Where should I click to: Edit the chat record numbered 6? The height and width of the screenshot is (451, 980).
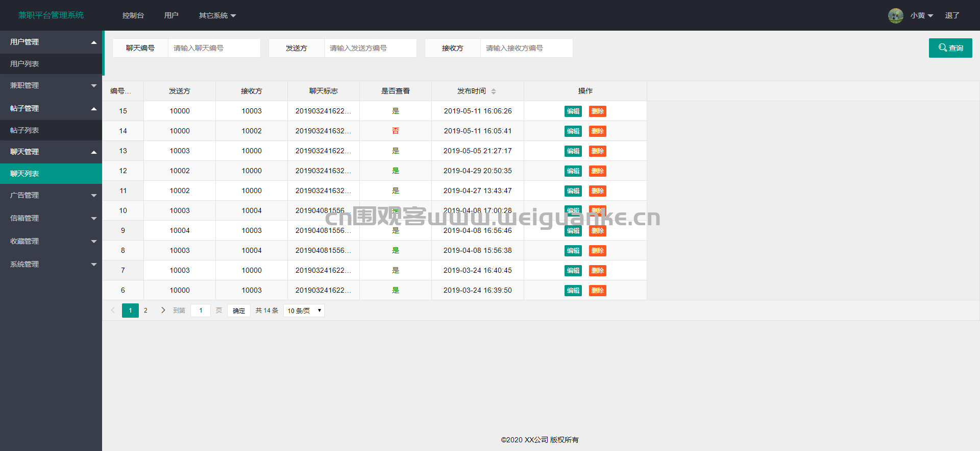pos(573,291)
